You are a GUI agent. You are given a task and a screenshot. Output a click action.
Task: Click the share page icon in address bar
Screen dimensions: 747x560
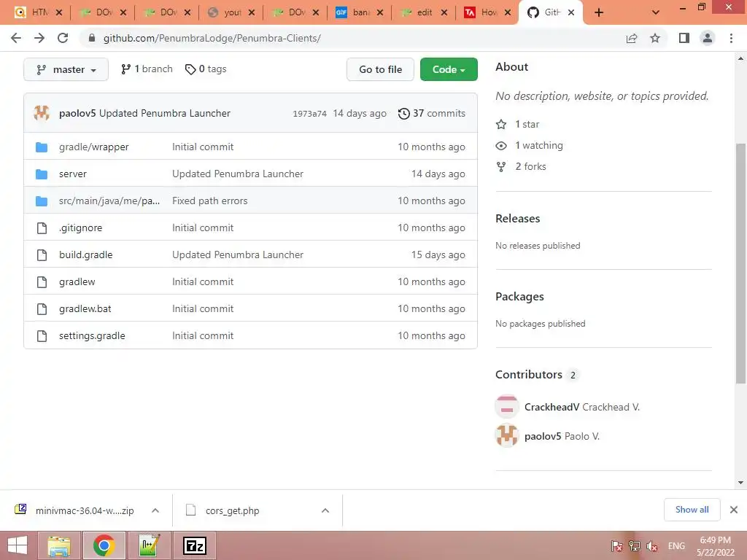[x=632, y=38]
